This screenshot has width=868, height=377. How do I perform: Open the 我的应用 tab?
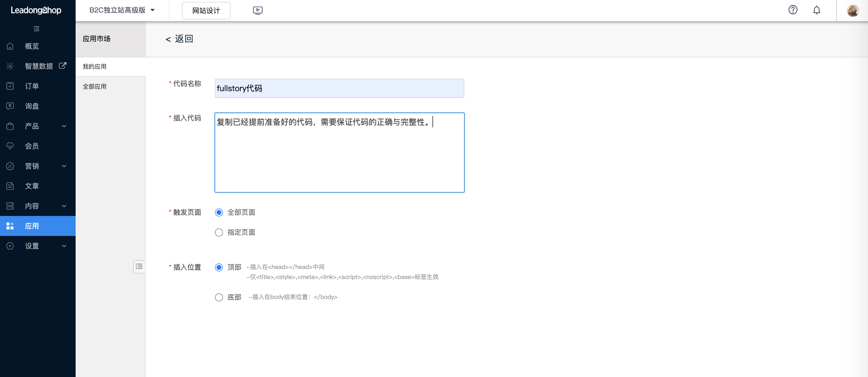pos(94,66)
